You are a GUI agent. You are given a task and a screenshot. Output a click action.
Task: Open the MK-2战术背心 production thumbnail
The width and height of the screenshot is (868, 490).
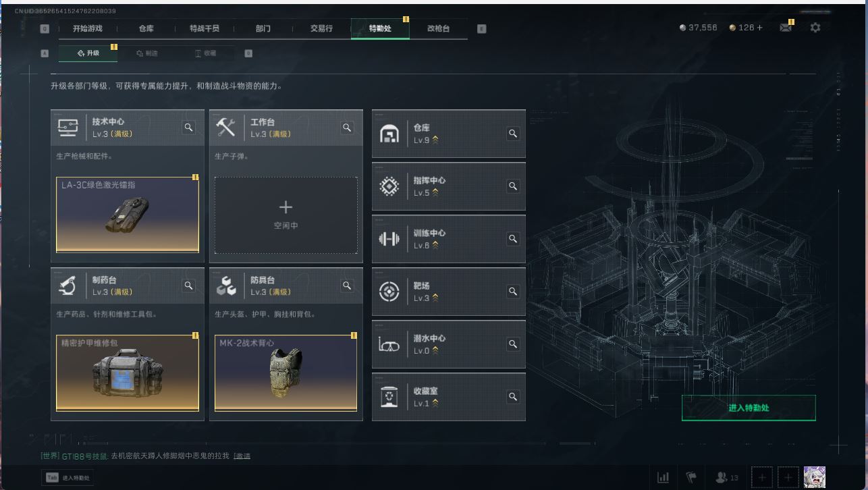click(286, 373)
